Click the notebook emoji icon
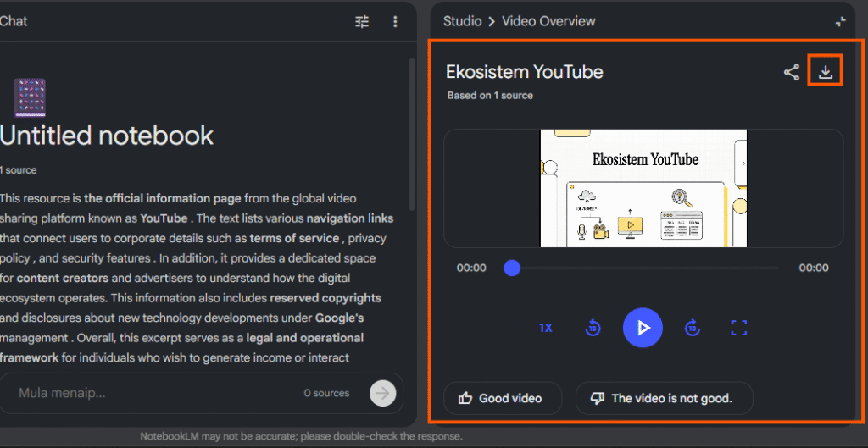 tap(31, 97)
